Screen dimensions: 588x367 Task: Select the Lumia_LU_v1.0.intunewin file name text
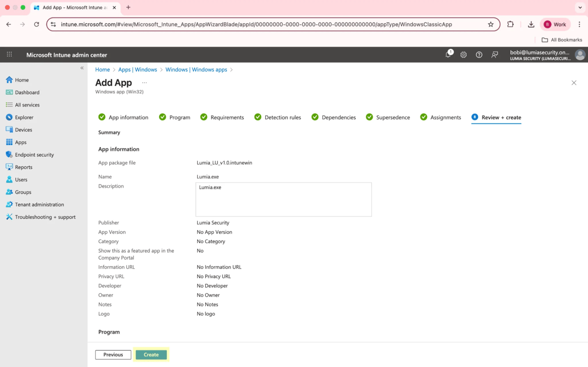(x=225, y=163)
